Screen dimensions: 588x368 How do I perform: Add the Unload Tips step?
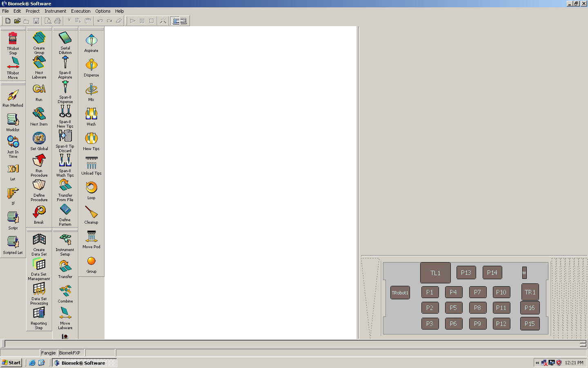coord(91,166)
